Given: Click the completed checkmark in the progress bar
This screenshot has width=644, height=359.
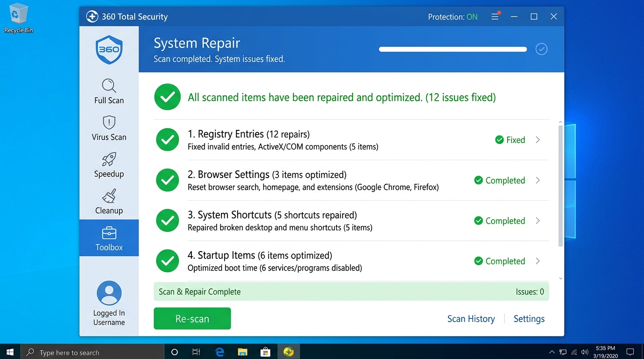Looking at the screenshot, I should point(541,49).
